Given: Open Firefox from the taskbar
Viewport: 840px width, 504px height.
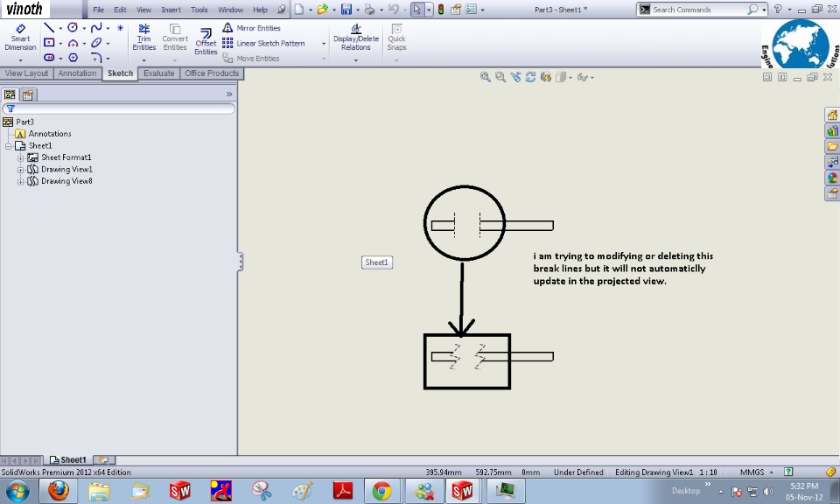Looking at the screenshot, I should [x=58, y=490].
